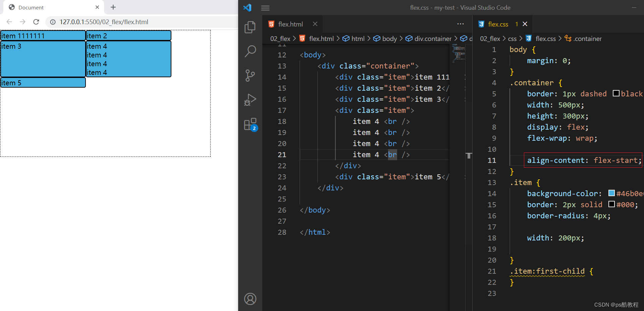Open a new browser tab

coord(113,7)
